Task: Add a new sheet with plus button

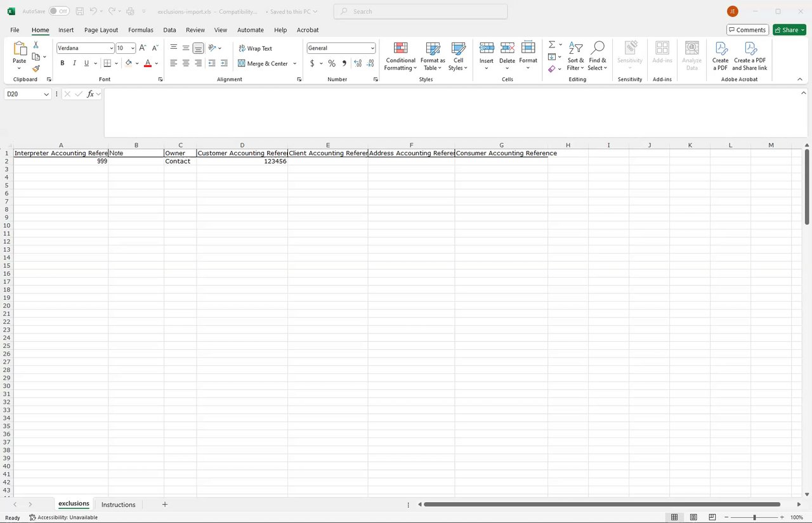Action: [165, 505]
